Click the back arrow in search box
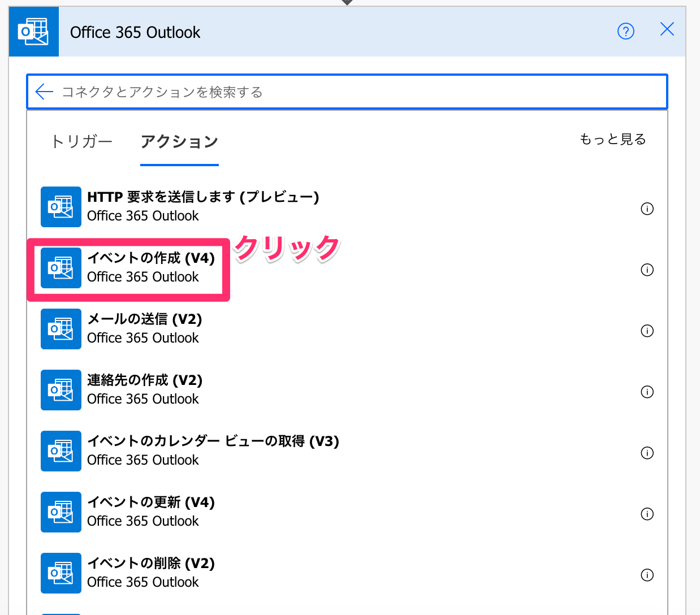Screen dimensions: 700x615 pyautogui.click(x=44, y=92)
